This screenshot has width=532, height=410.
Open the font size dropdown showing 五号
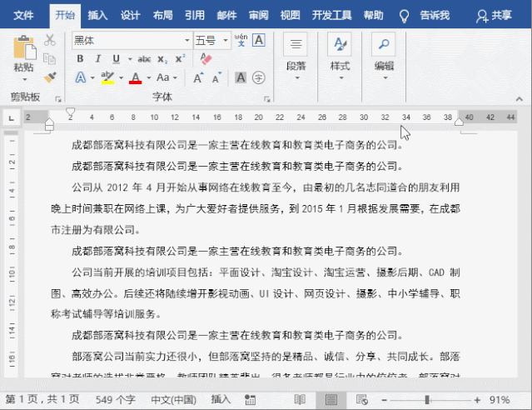click(211, 40)
